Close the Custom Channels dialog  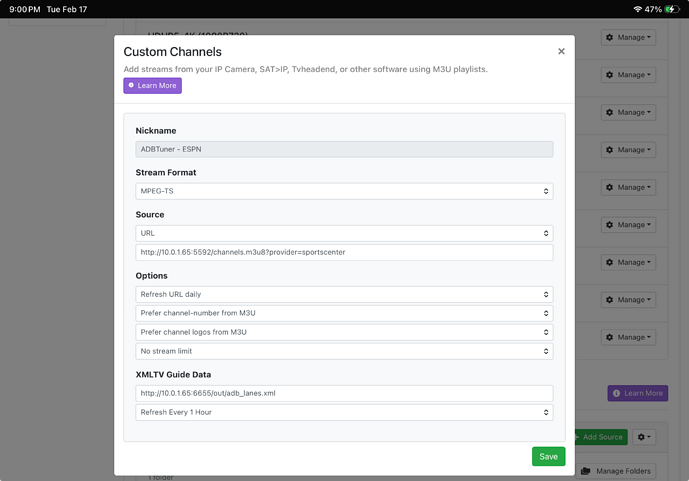tap(561, 51)
